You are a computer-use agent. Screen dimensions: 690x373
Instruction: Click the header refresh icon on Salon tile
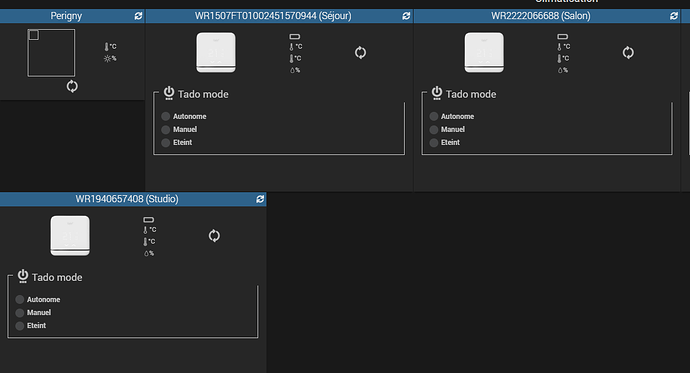674,16
